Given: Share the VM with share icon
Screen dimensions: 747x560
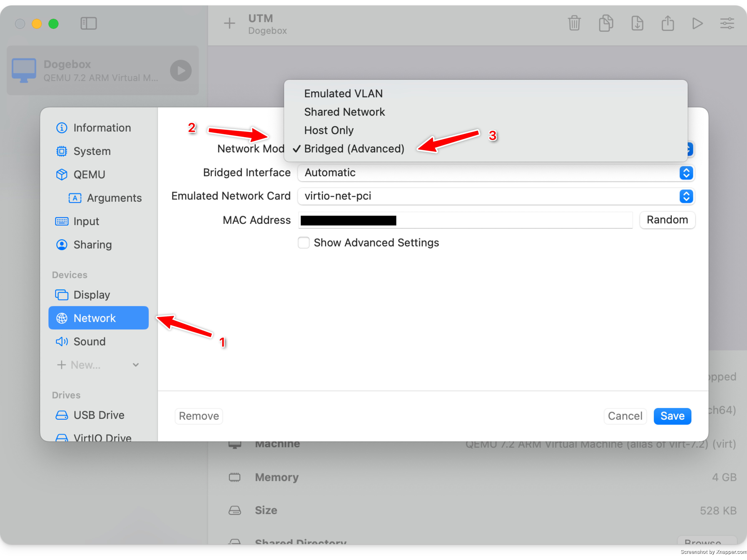Looking at the screenshot, I should point(668,23).
